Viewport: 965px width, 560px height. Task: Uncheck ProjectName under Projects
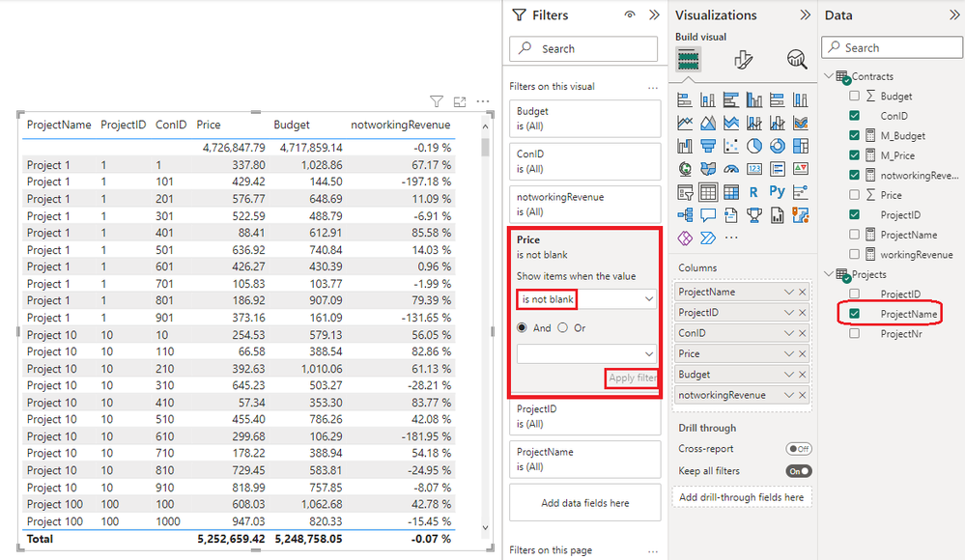tap(854, 314)
